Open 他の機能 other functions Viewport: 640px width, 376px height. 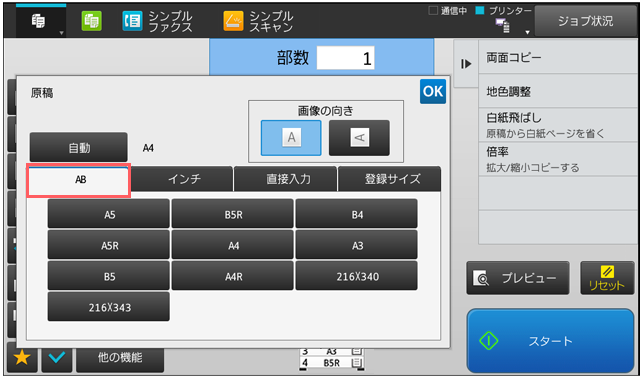click(120, 358)
